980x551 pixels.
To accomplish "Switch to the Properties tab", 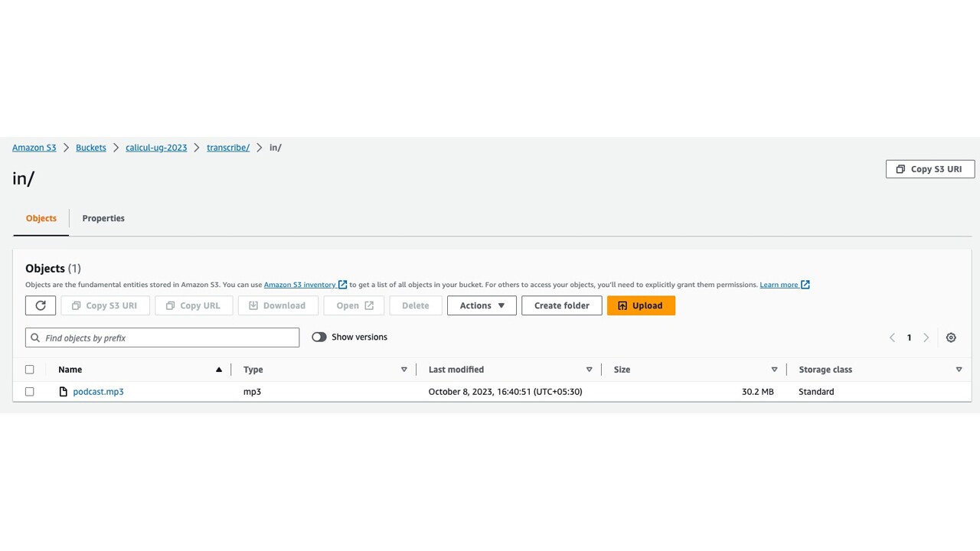I will point(103,218).
